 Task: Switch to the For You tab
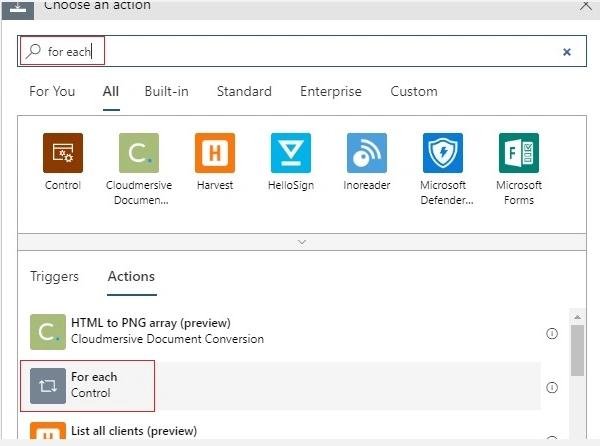[52, 91]
